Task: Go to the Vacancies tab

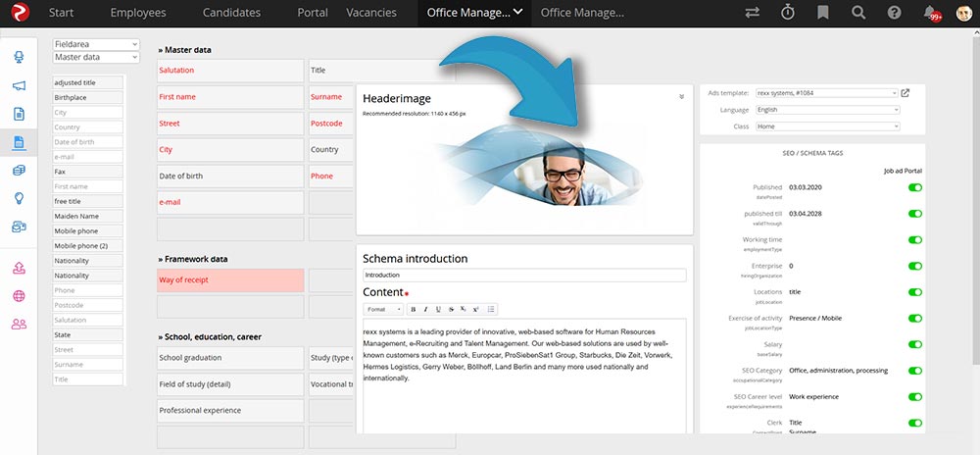Action: [x=371, y=13]
